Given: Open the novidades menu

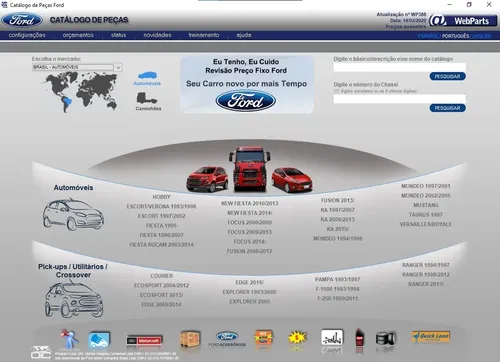Looking at the screenshot, I should pos(157,35).
